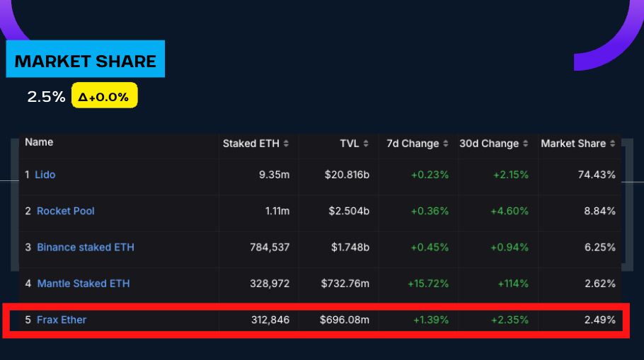Select the Binance staked ETH link

pyautogui.click(x=86, y=248)
